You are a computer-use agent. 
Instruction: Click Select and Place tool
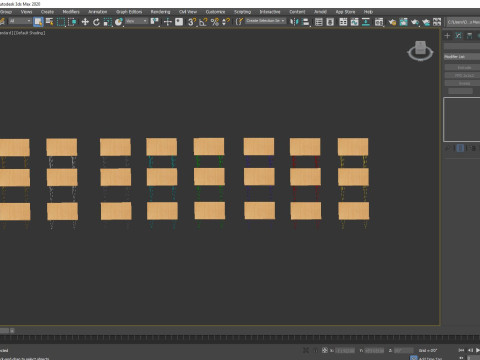point(119,22)
